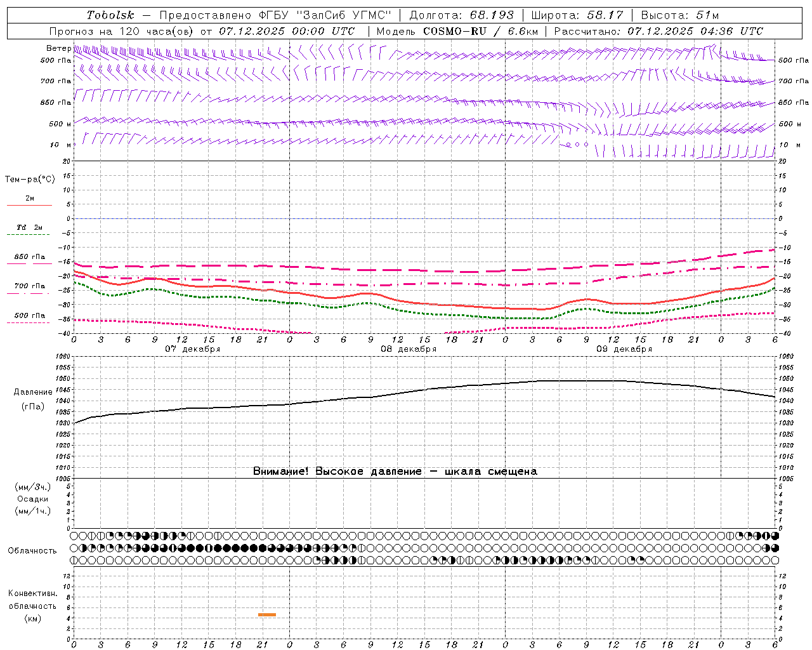Click the orange convective cloud bar
The image size is (812, 650).
point(267,614)
